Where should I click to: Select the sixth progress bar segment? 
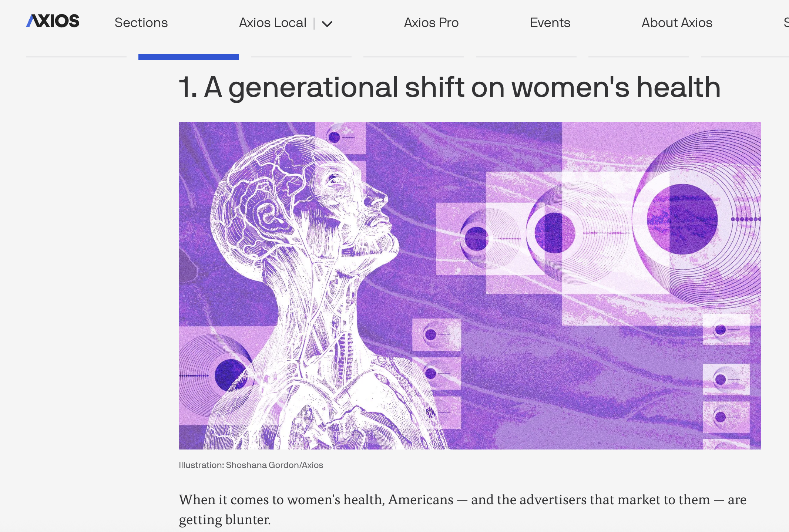[639, 56]
